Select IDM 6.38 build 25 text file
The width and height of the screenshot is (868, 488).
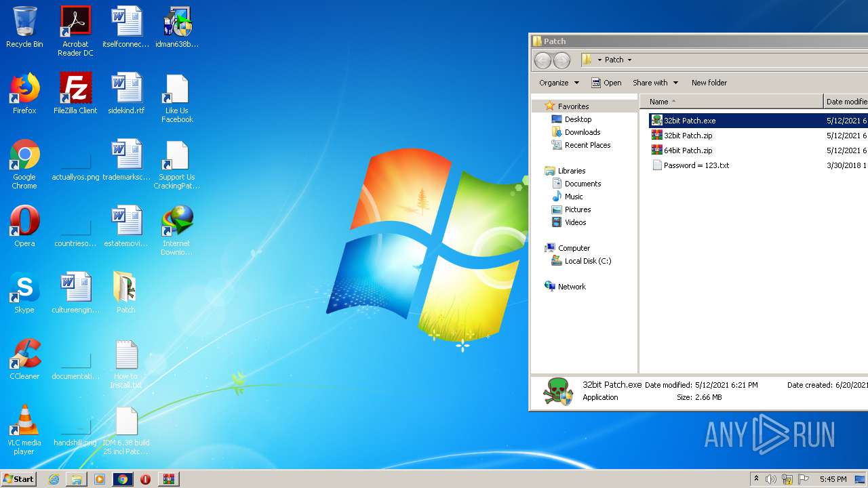click(x=126, y=430)
